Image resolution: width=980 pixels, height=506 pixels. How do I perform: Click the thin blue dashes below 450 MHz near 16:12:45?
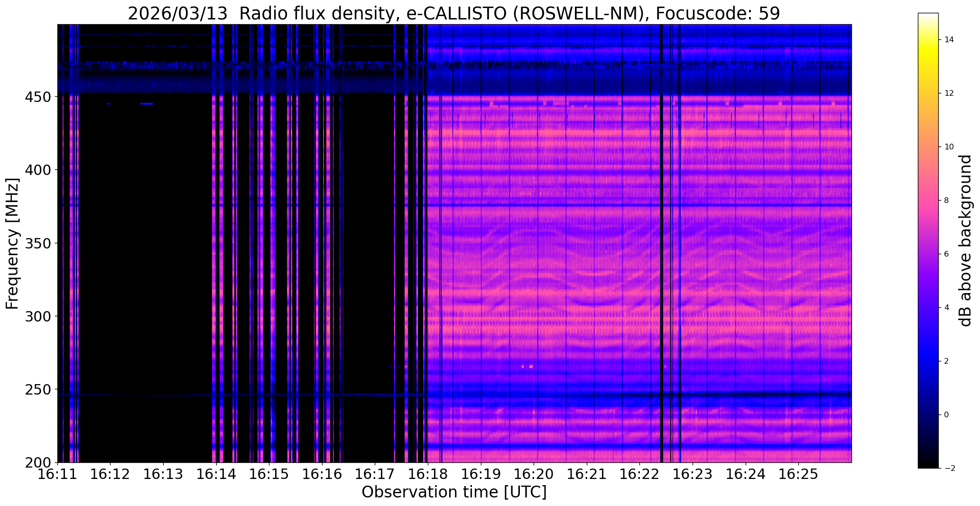(147, 103)
